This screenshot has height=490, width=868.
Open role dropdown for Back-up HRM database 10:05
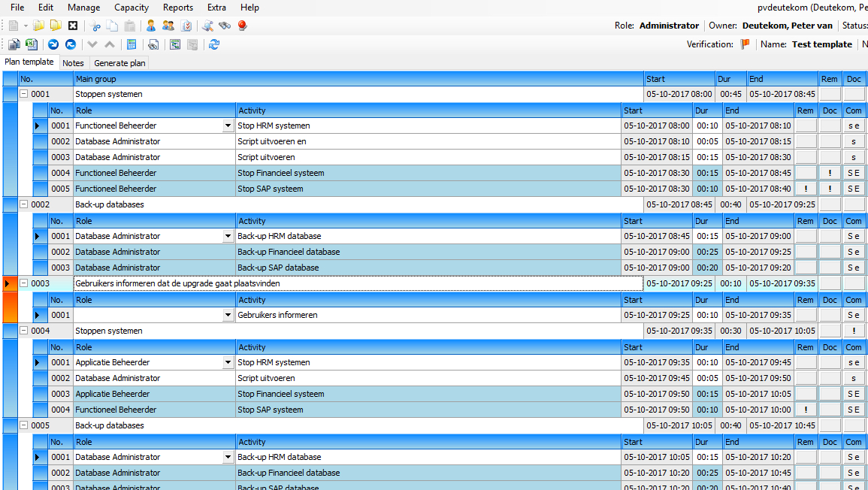[228, 457]
